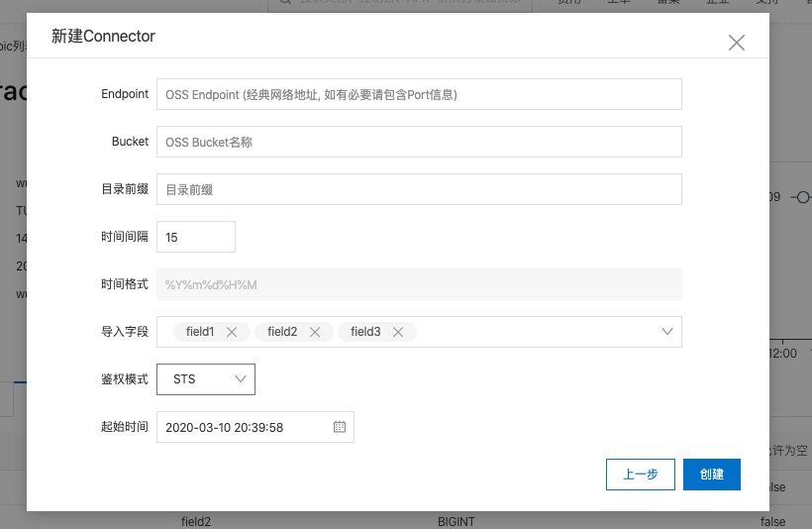Click the Endpoint input field
The height and width of the screenshot is (529, 812).
(419, 94)
